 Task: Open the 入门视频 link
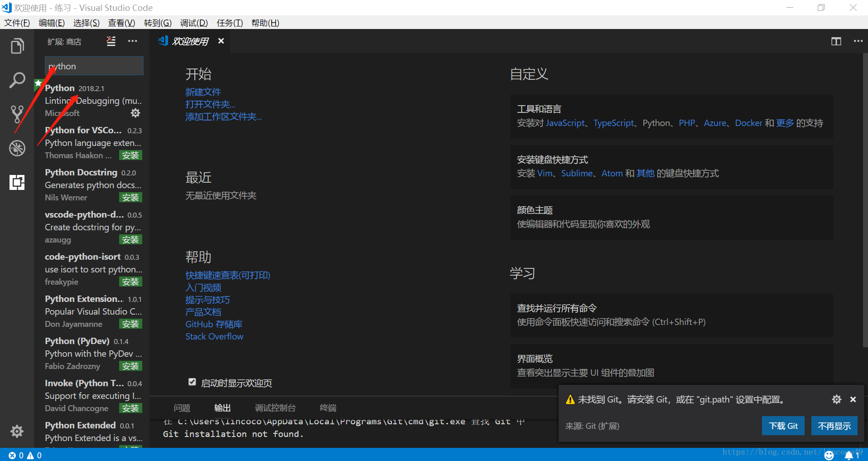coord(203,287)
